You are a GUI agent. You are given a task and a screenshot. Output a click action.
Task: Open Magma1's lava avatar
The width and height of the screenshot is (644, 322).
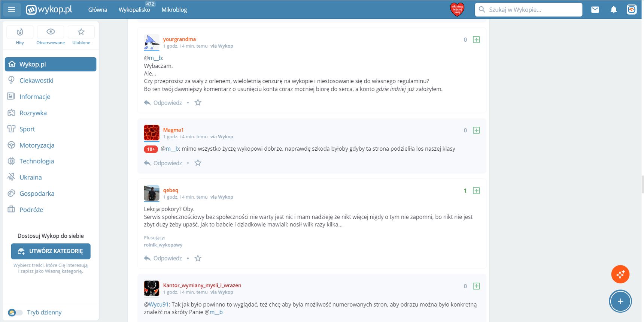coord(152,133)
